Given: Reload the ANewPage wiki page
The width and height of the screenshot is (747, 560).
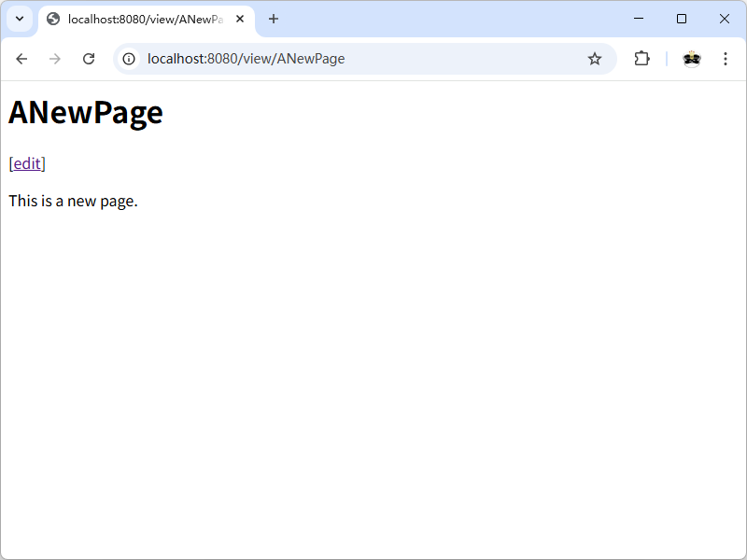Looking at the screenshot, I should 89,59.
